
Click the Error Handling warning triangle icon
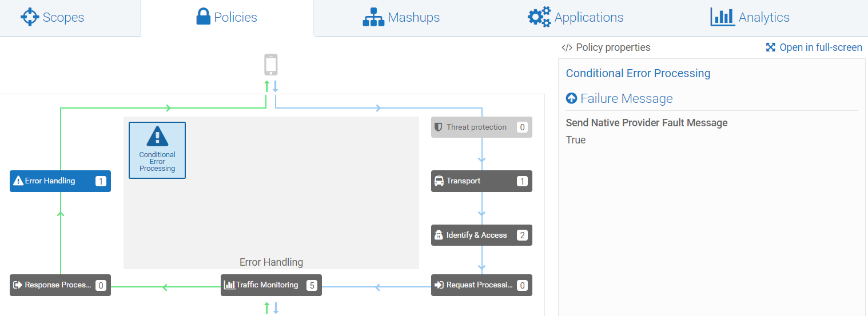pyautogui.click(x=18, y=181)
